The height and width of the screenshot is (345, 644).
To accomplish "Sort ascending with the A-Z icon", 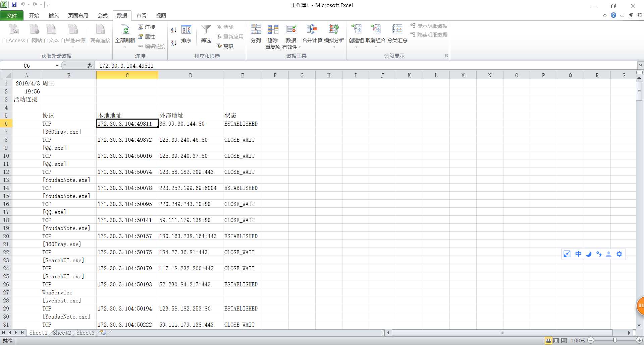I will 173,30.
